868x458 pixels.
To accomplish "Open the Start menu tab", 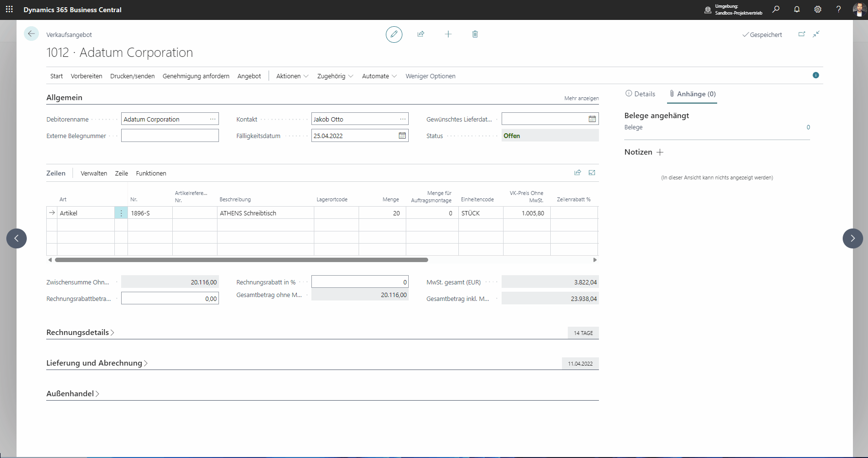I will [x=56, y=76].
